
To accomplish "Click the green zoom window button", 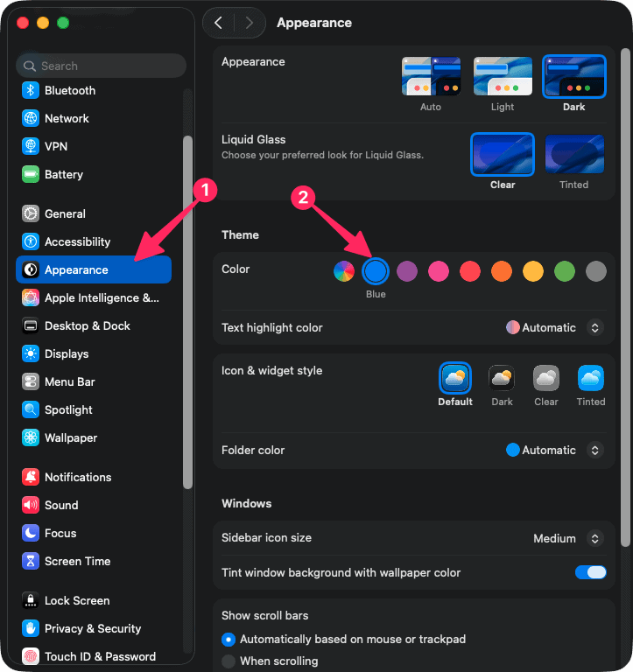I will (x=63, y=23).
